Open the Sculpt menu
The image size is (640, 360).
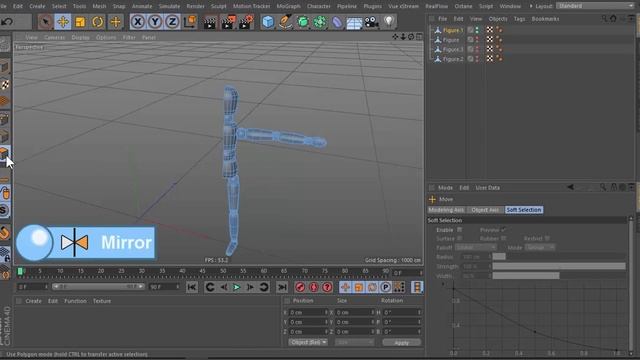(x=218, y=6)
